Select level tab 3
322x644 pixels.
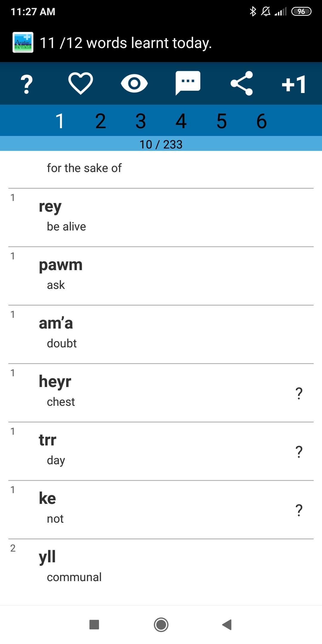(x=141, y=121)
